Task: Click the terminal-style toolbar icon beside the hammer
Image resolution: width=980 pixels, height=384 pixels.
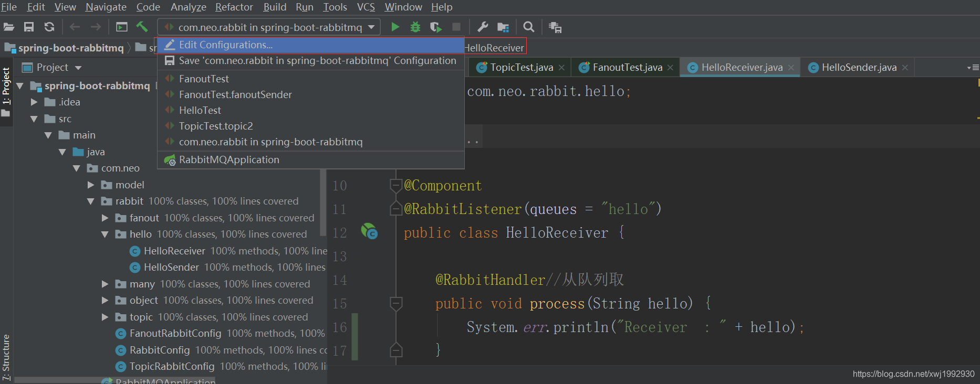Action: pos(122,27)
